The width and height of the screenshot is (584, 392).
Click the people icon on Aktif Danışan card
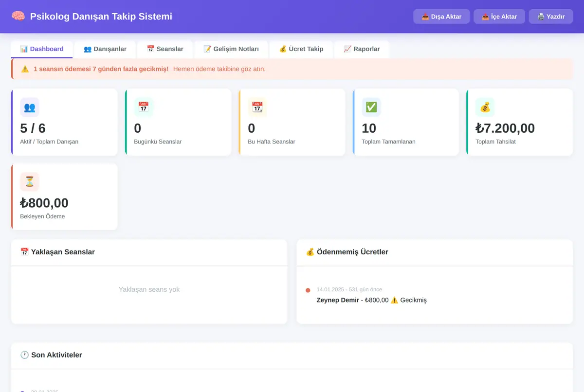point(30,107)
